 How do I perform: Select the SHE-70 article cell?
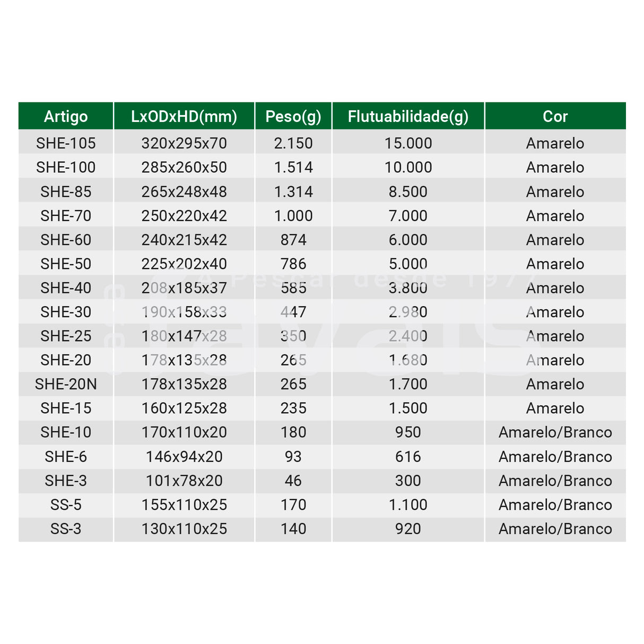(x=66, y=216)
